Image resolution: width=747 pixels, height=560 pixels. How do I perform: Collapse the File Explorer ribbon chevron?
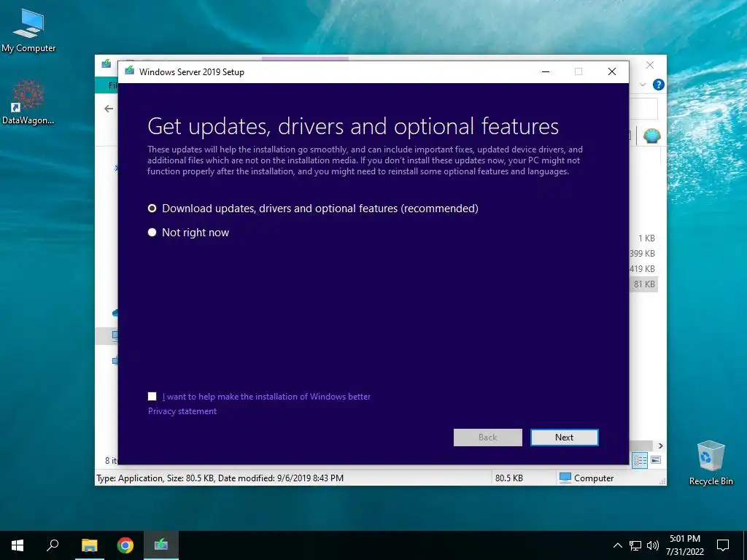643,85
